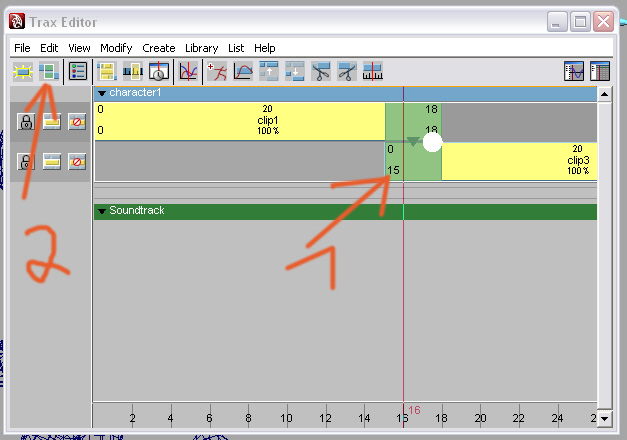Image resolution: width=627 pixels, height=440 pixels.
Task: Open the Dope Sheet icon at far right
Action: tap(600, 71)
